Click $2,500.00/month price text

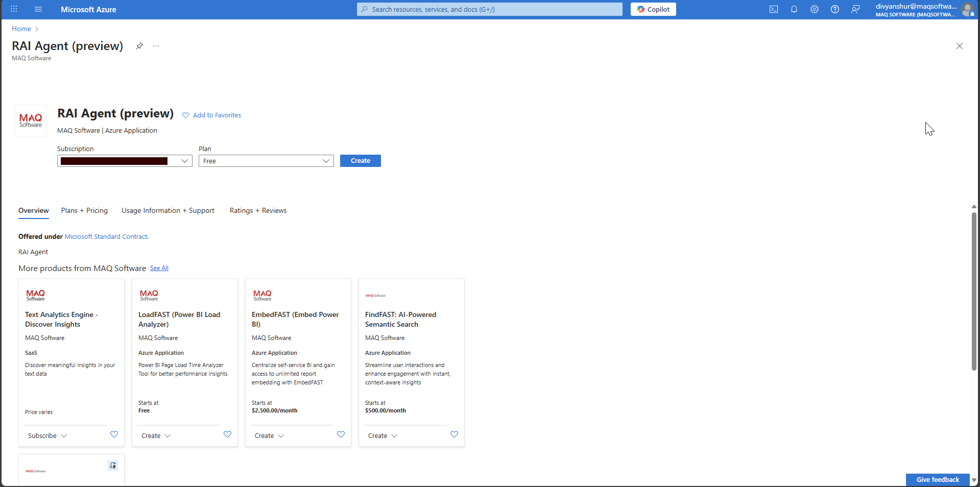274,410
